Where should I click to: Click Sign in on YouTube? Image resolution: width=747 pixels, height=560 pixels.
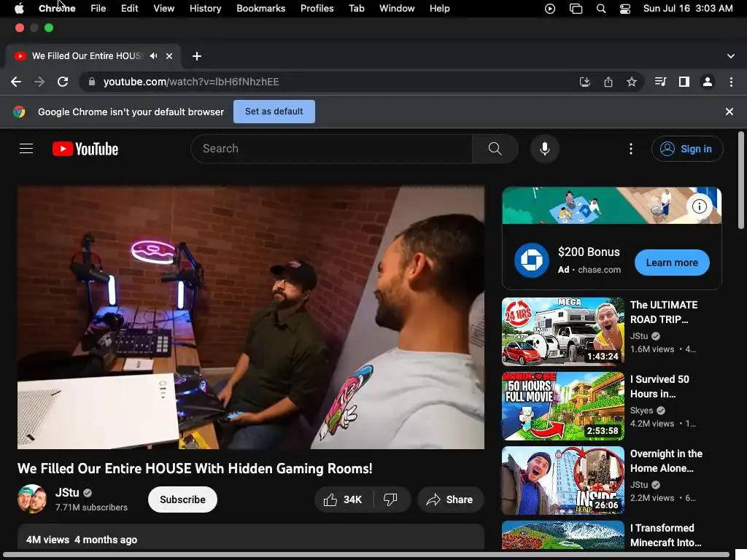[687, 149]
